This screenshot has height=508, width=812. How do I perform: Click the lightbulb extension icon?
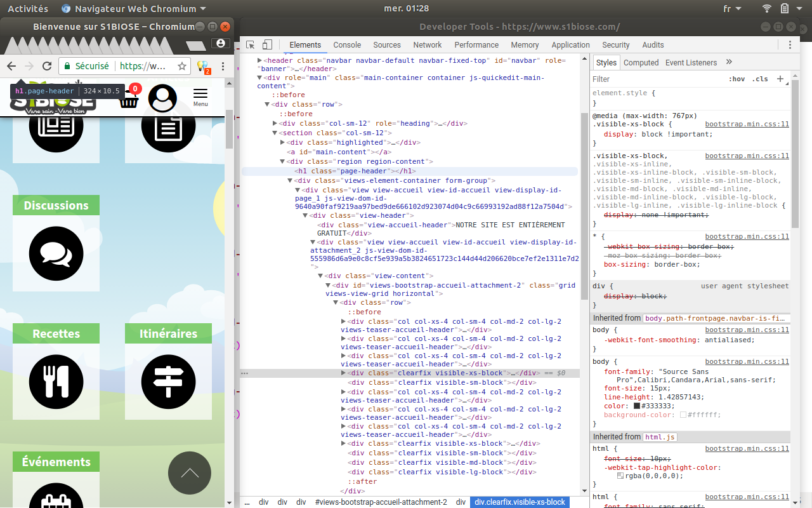coord(202,65)
